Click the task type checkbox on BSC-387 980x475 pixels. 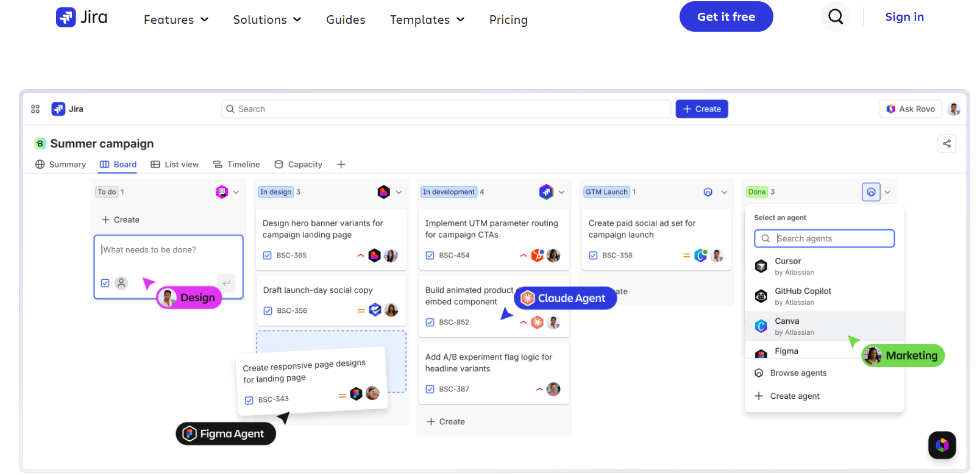(x=430, y=389)
